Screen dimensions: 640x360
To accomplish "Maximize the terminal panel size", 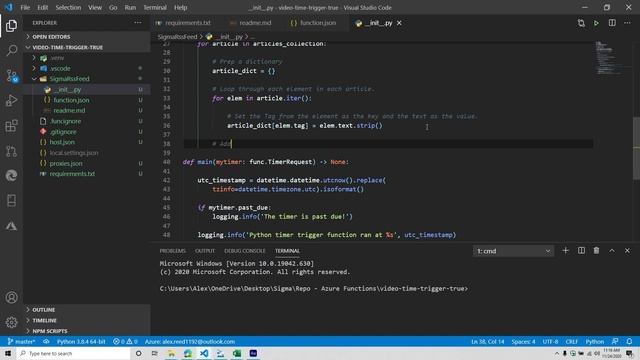I will (x=612, y=251).
